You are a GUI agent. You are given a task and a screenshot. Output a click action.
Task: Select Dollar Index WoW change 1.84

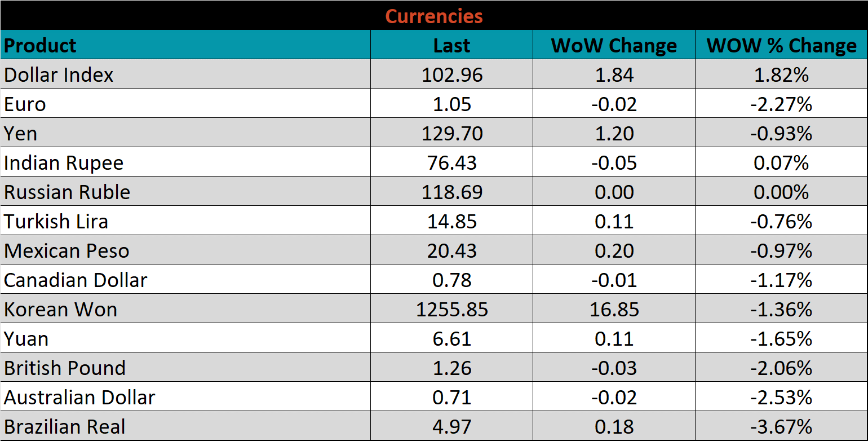(614, 74)
